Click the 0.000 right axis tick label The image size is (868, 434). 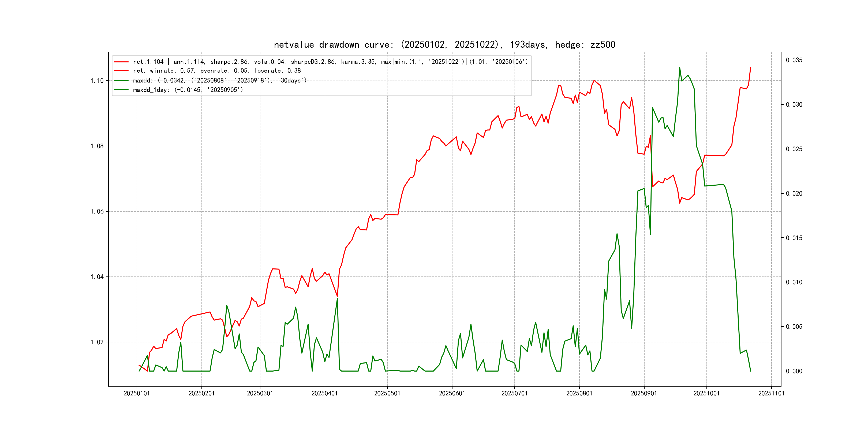[x=794, y=371]
